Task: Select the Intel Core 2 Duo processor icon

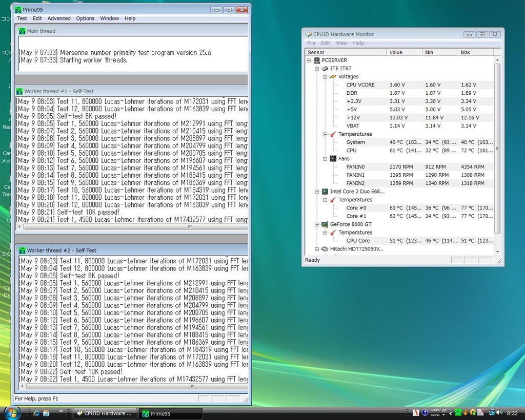Action: pyautogui.click(x=325, y=192)
